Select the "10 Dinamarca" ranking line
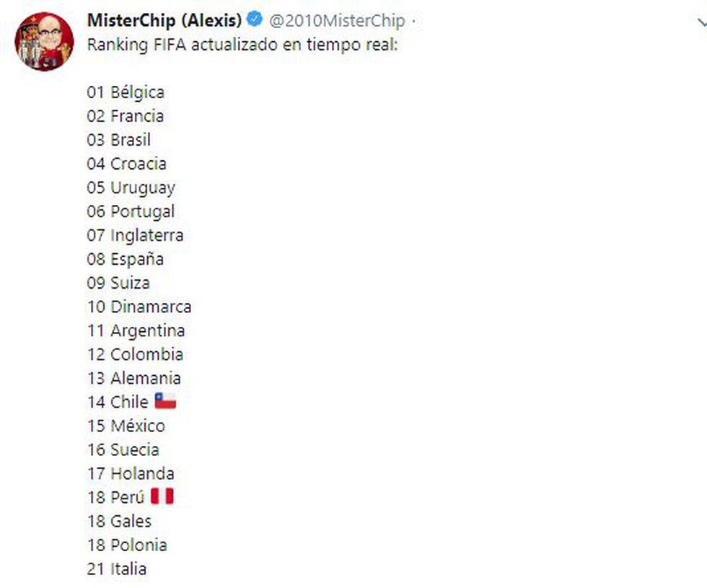This screenshot has width=707, height=588. tap(139, 307)
